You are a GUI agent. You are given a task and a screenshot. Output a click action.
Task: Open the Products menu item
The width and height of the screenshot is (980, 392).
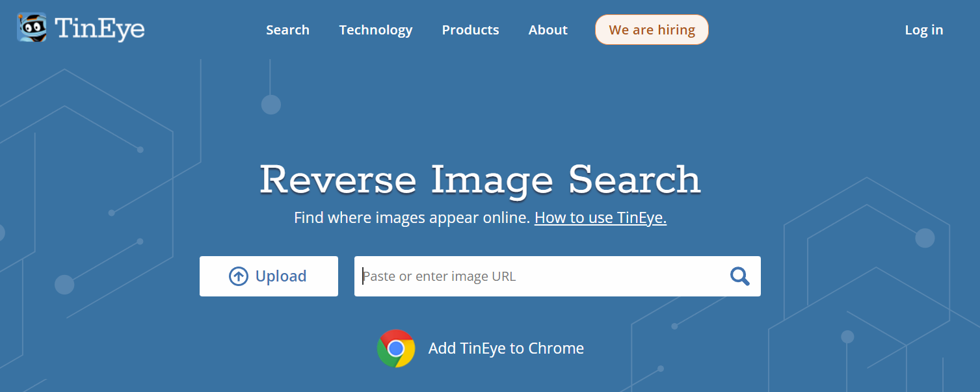click(470, 30)
